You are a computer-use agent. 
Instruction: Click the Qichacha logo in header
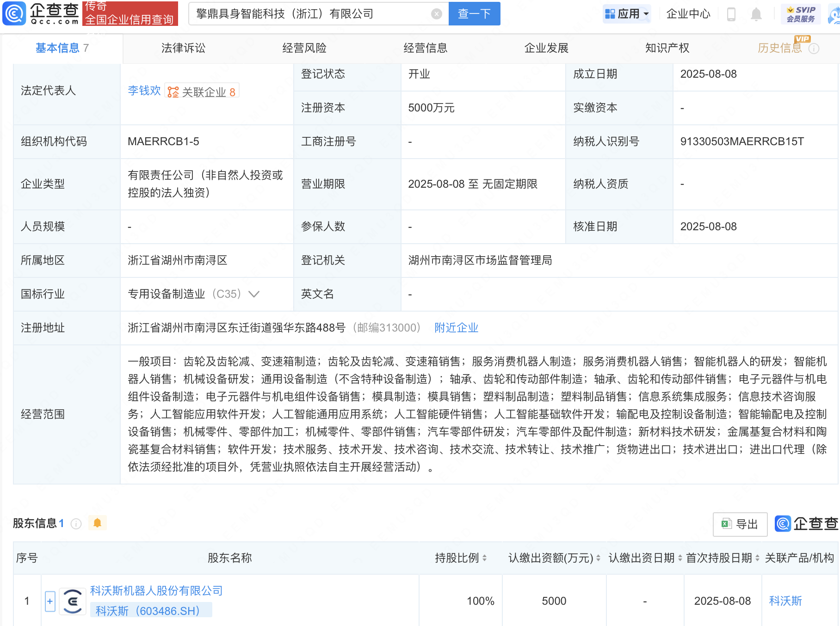pos(41,13)
